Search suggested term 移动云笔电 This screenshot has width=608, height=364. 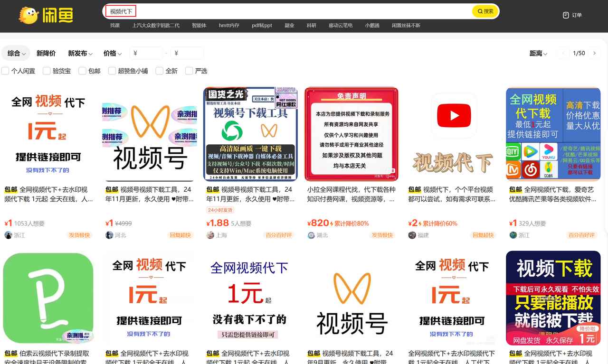[341, 25]
